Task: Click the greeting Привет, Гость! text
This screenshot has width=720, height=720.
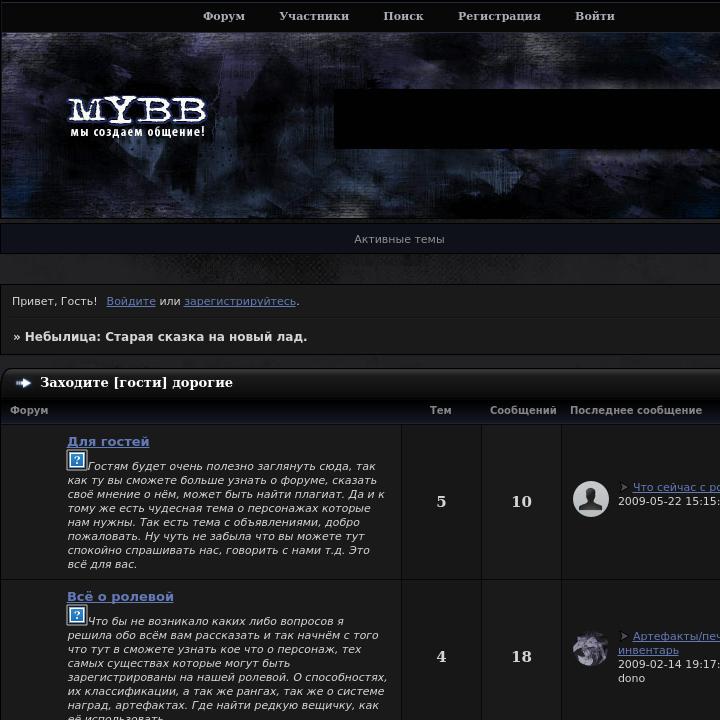Action: tap(55, 301)
